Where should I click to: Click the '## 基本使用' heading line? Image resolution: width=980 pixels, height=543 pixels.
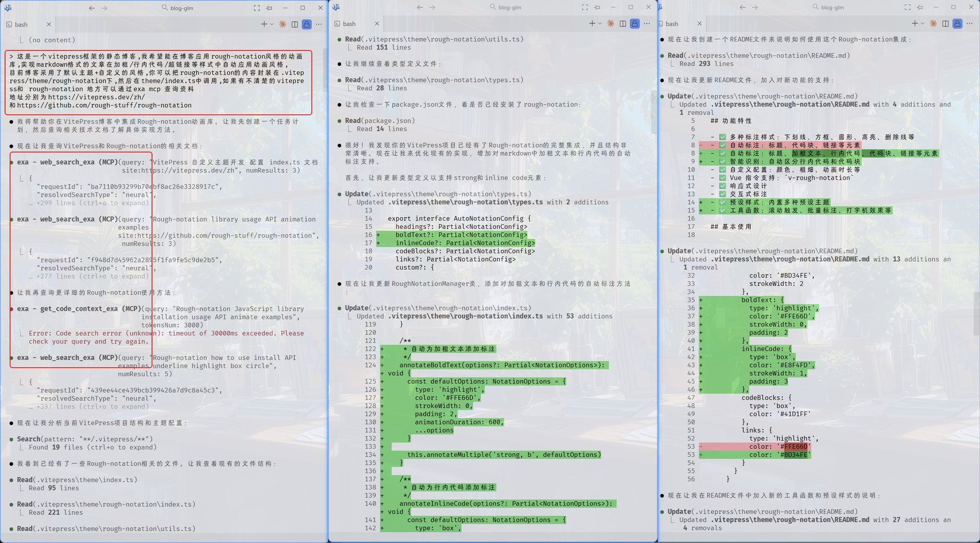pos(731,227)
